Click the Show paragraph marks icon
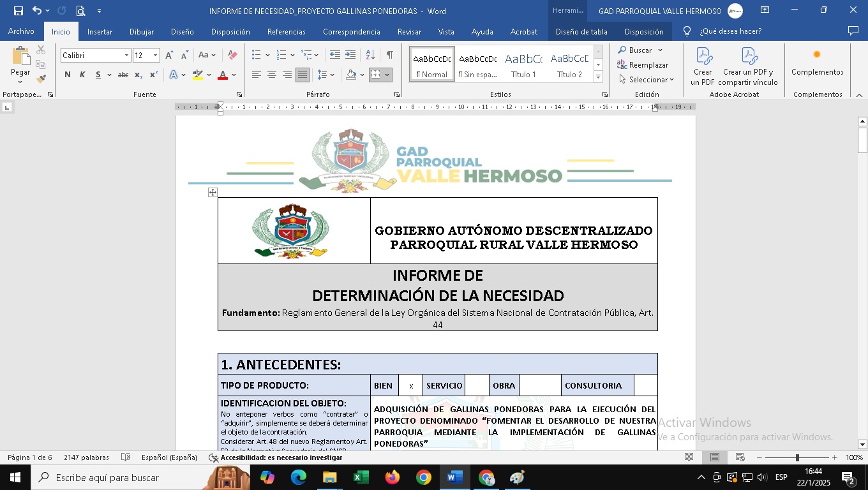Viewport: 868px width, 490px height. tap(389, 55)
